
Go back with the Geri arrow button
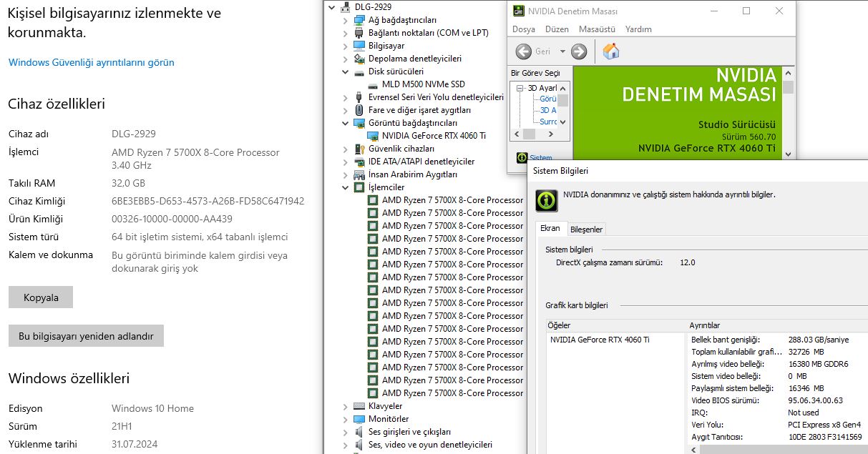point(524,51)
